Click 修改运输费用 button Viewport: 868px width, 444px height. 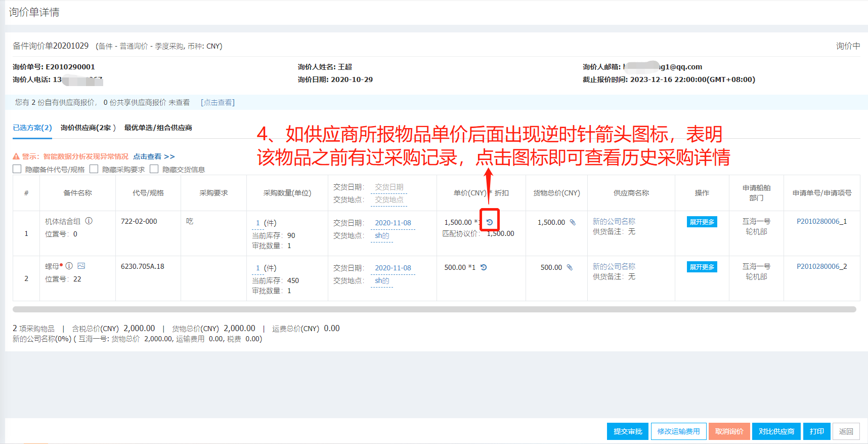coord(679,431)
